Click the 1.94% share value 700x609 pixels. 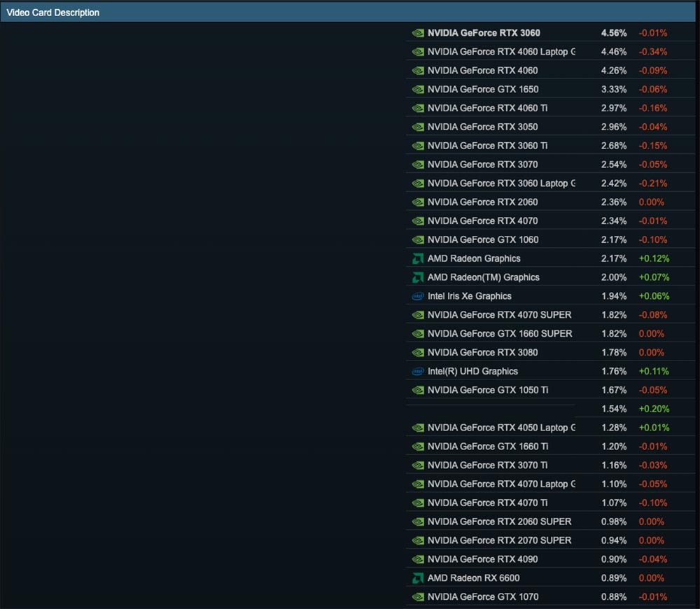click(x=614, y=296)
